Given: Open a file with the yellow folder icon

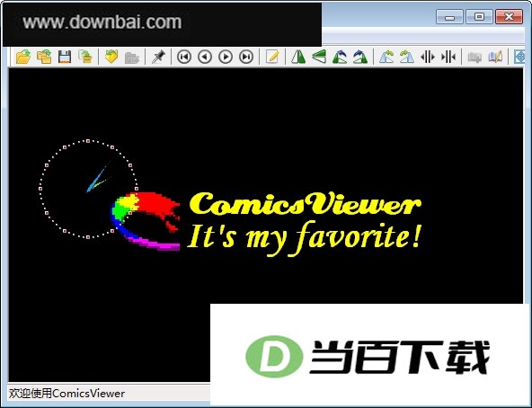Looking at the screenshot, I should [x=23, y=57].
